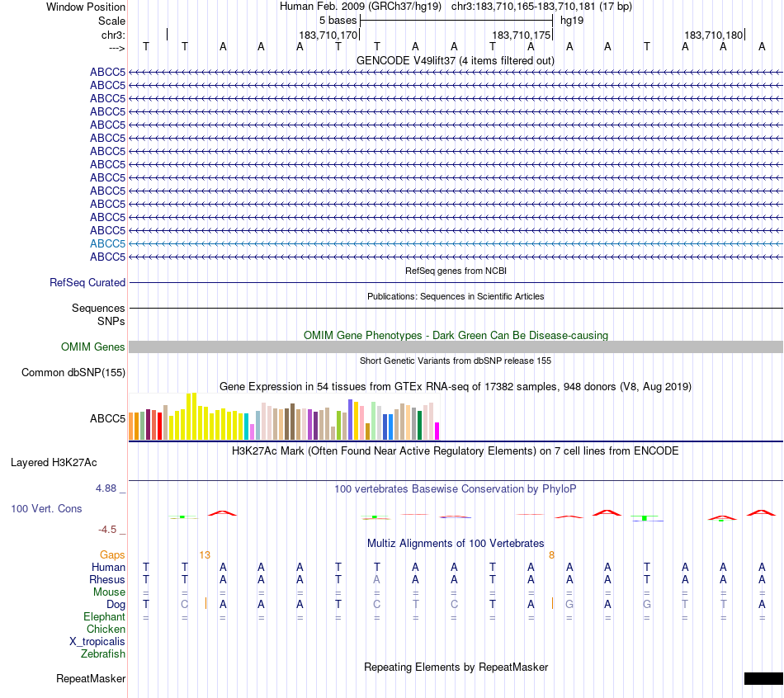
Task: Click the chr3: ruler label
Action: [113, 35]
